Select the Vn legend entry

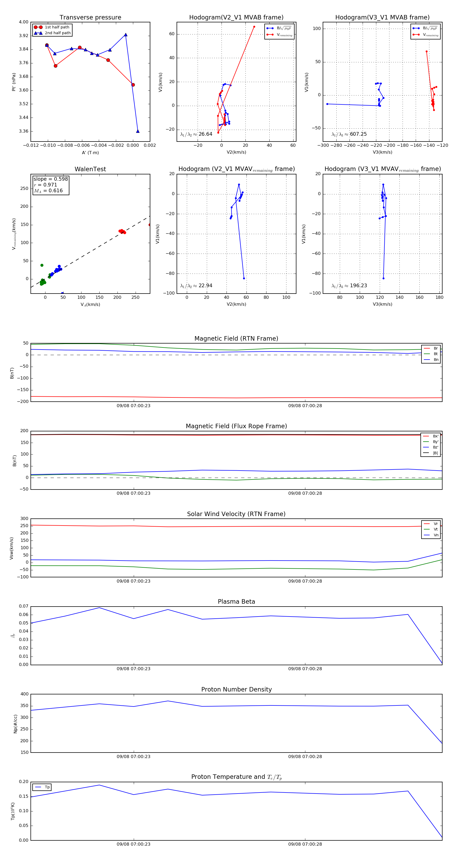(x=431, y=535)
